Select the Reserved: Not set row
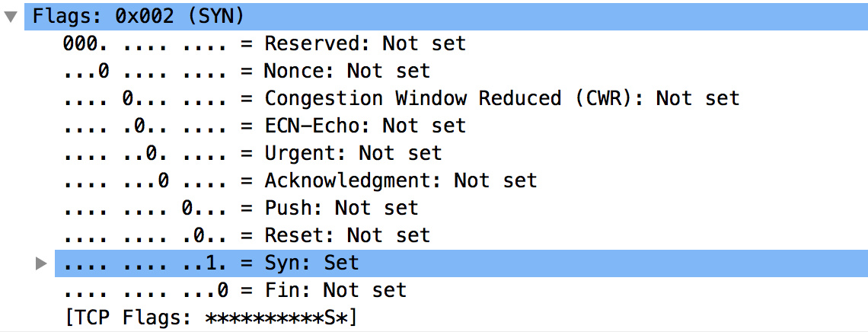868x332 pixels. point(364,43)
